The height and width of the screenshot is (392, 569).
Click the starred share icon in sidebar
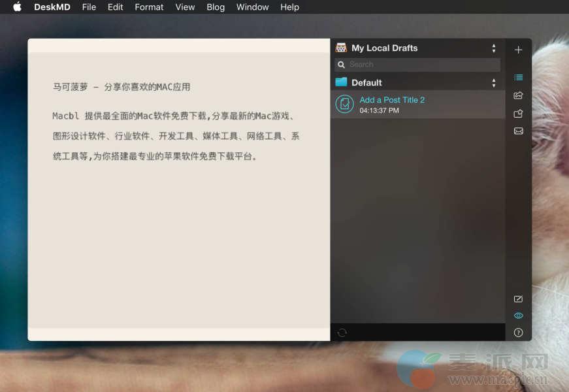(x=518, y=113)
